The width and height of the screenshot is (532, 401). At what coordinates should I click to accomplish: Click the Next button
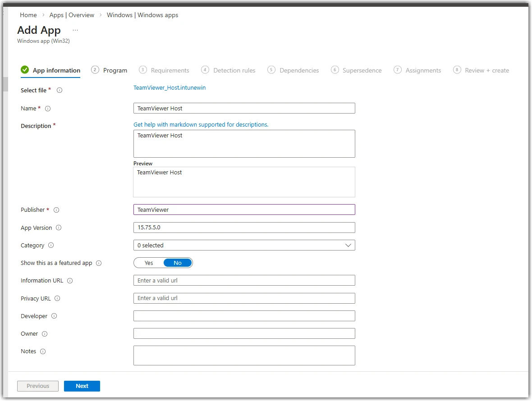point(82,386)
